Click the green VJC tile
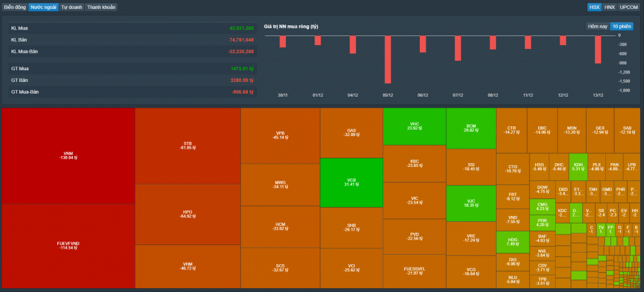644x292 pixels. (x=471, y=203)
